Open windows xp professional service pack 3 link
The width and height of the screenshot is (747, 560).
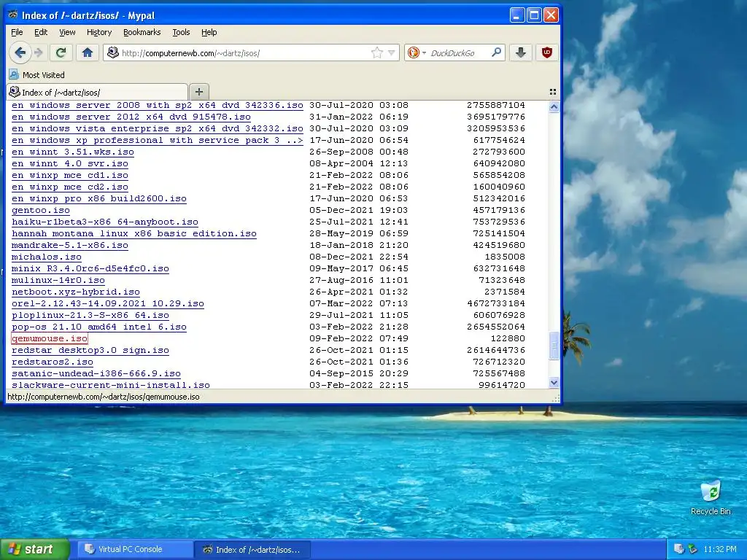pos(158,140)
